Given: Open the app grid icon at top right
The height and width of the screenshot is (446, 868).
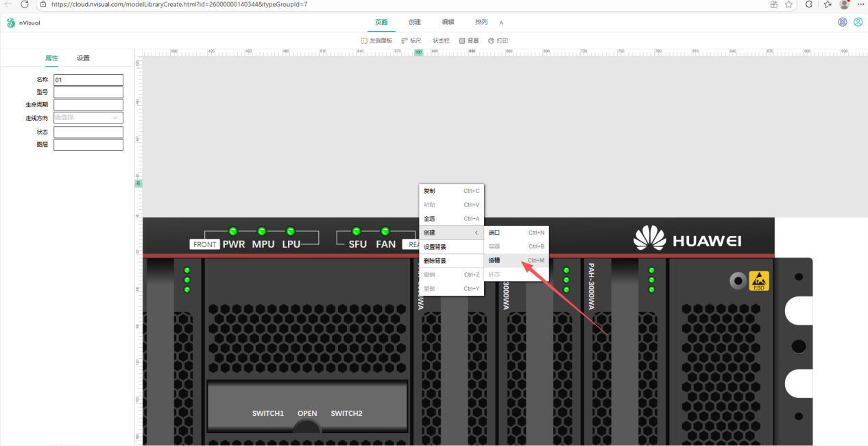Looking at the screenshot, I should coord(843,22).
